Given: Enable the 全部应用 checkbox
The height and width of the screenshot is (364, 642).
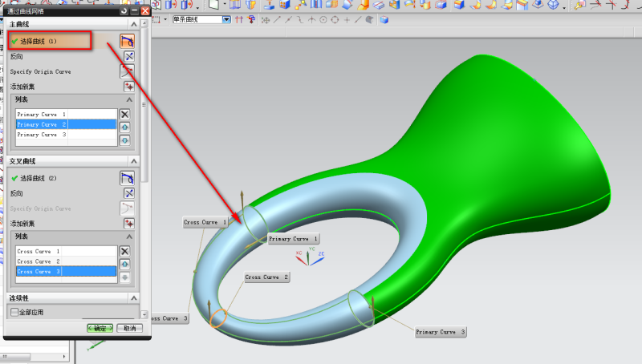Looking at the screenshot, I should tap(14, 313).
